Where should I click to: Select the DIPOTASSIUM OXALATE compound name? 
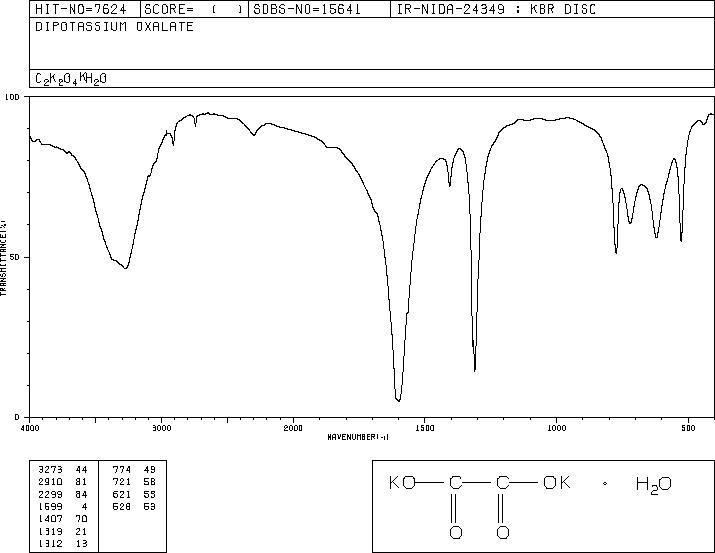pos(114,27)
